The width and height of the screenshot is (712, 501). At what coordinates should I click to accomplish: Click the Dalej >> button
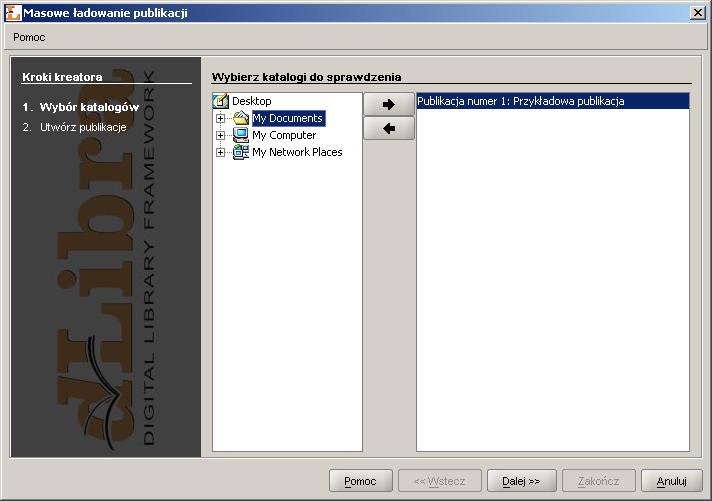[521, 481]
